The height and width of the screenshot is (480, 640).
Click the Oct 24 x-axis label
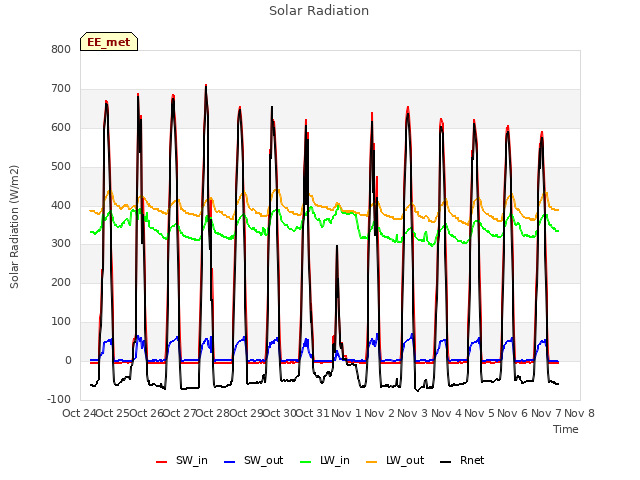(79, 413)
